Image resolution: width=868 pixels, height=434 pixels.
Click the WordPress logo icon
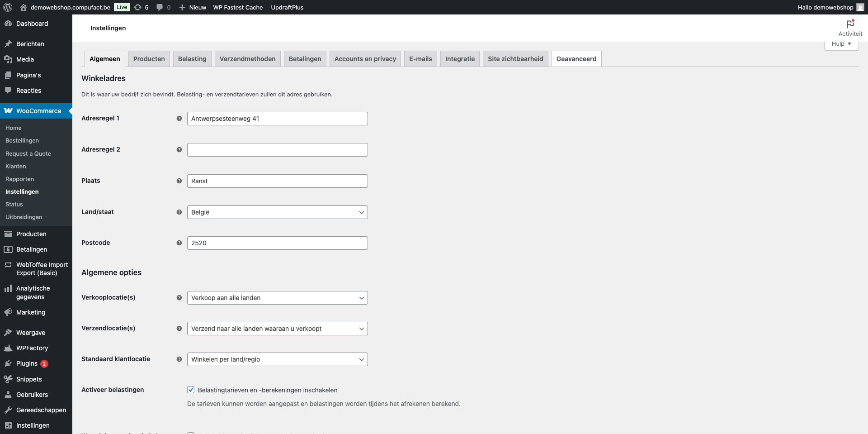click(x=8, y=7)
